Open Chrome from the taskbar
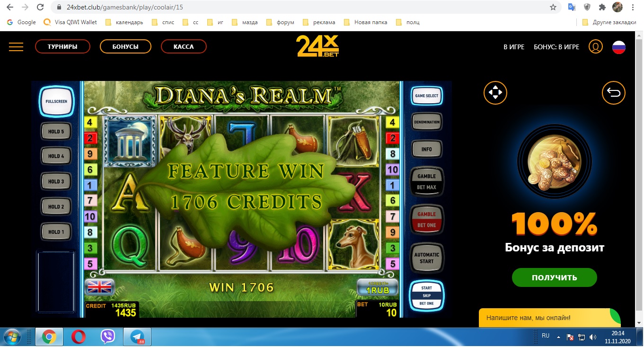 click(x=49, y=337)
